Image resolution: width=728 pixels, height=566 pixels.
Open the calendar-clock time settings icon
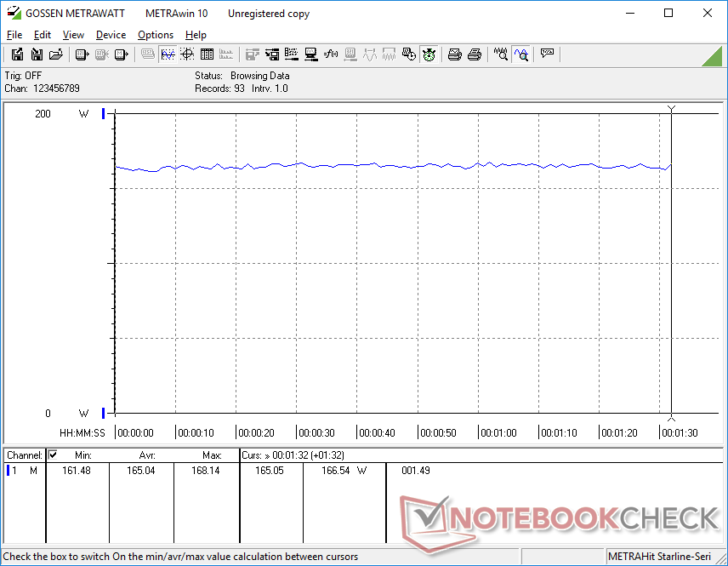[x=408, y=54]
